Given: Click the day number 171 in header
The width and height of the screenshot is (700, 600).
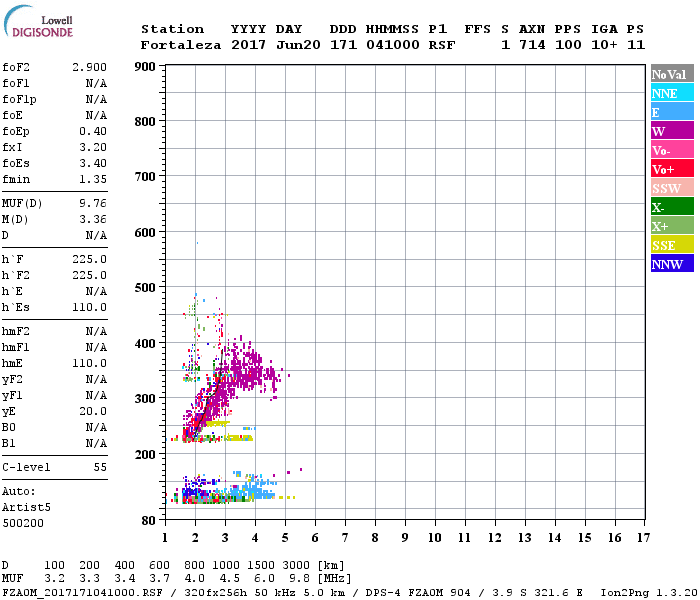Looking at the screenshot, I should (343, 45).
